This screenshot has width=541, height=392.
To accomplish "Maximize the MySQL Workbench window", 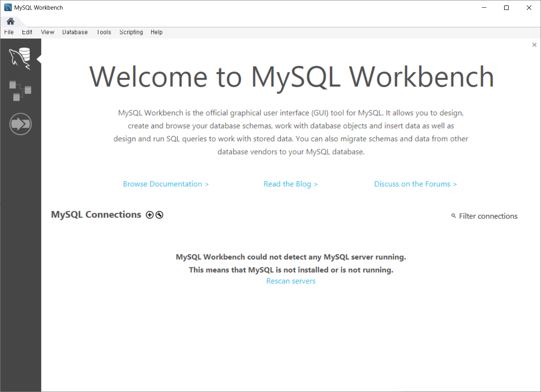I will (506, 8).
